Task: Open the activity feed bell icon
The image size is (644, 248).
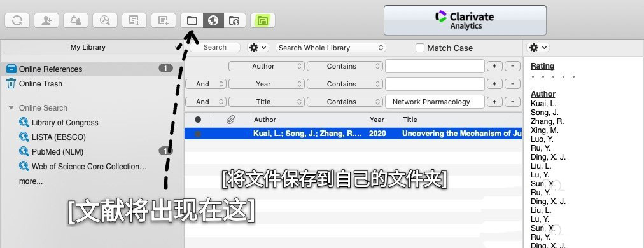Action: [x=76, y=20]
